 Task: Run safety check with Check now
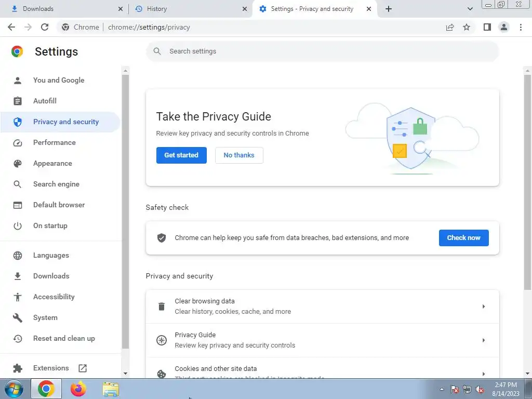click(464, 238)
